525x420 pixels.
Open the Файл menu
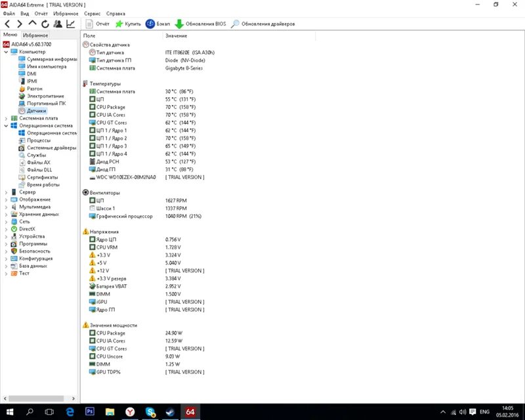pyautogui.click(x=9, y=14)
